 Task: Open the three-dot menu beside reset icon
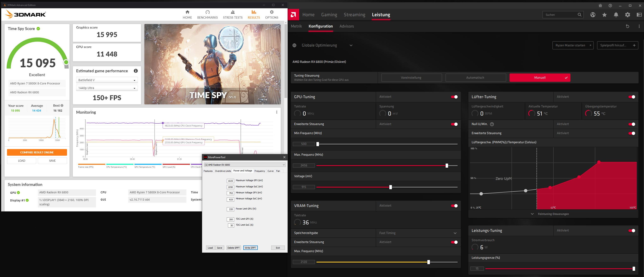pyautogui.click(x=639, y=26)
